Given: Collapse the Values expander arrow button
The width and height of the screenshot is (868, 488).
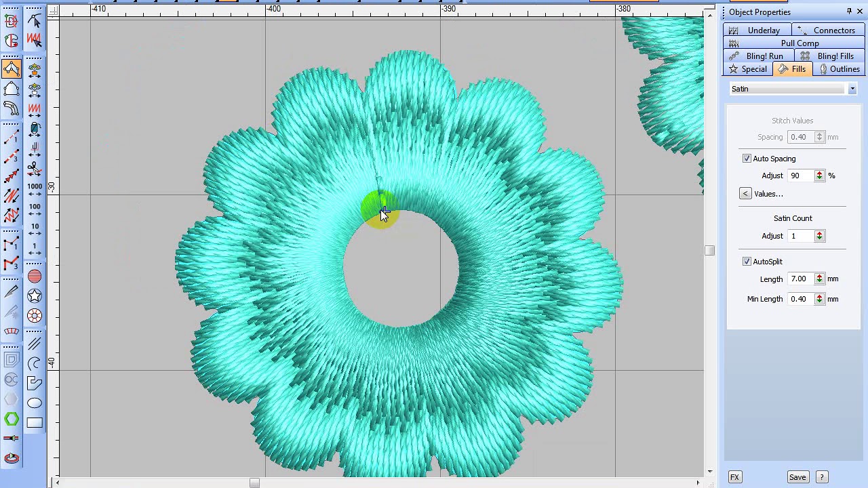Looking at the screenshot, I should (745, 194).
